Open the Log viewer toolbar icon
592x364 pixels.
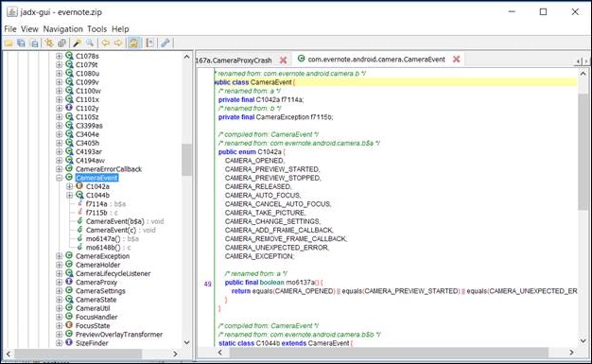point(150,43)
